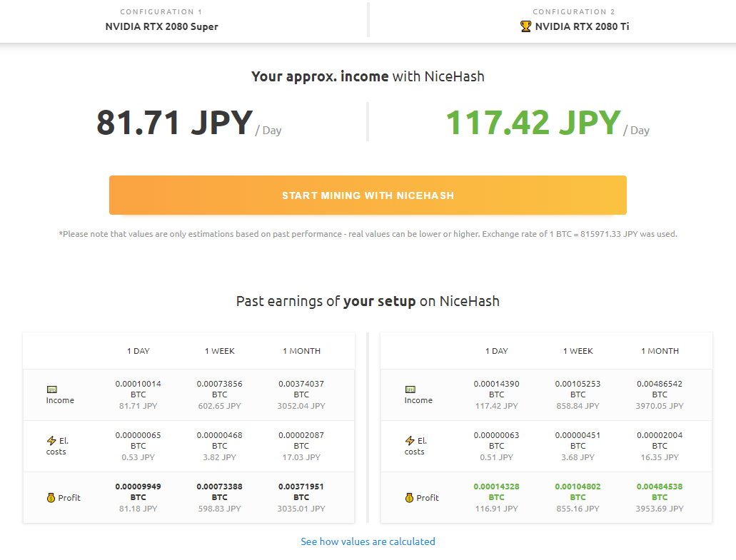This screenshot has width=736, height=560.
Task: Click the green 117.42 JPY daily income figure
Action: (x=533, y=123)
